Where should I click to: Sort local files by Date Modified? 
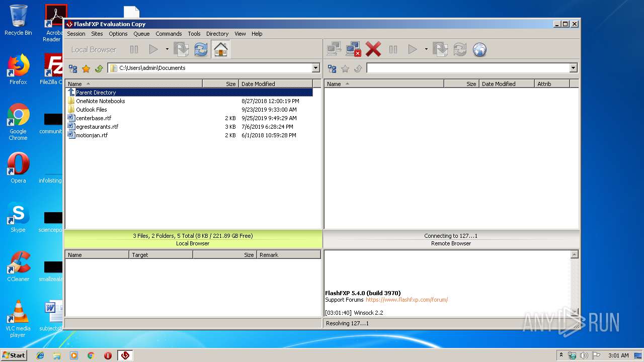(276, 84)
